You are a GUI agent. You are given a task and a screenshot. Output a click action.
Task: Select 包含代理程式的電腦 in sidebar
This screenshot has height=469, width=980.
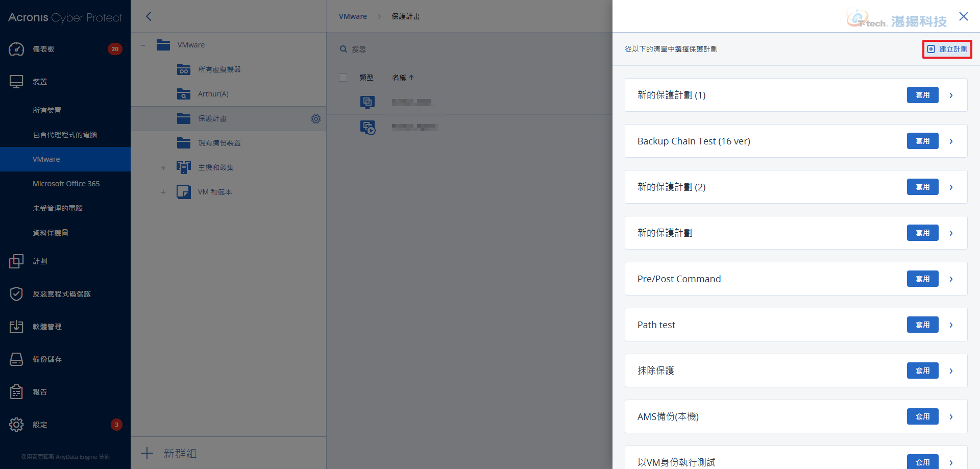(x=65, y=135)
